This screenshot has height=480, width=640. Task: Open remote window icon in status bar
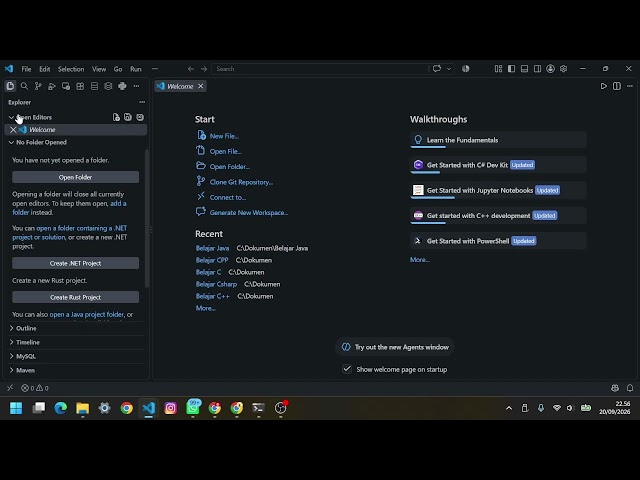[10, 388]
